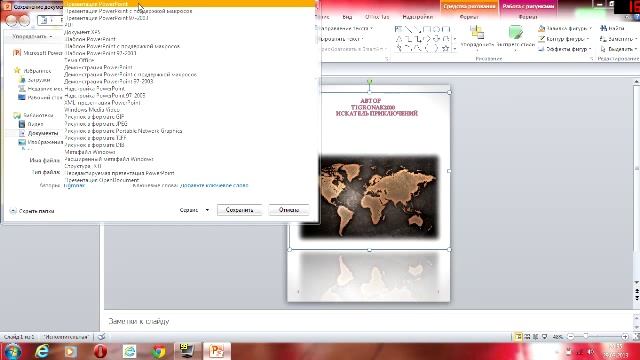Choose Тема Office file type
This screenshot has height=360, width=640.
coord(79,60)
